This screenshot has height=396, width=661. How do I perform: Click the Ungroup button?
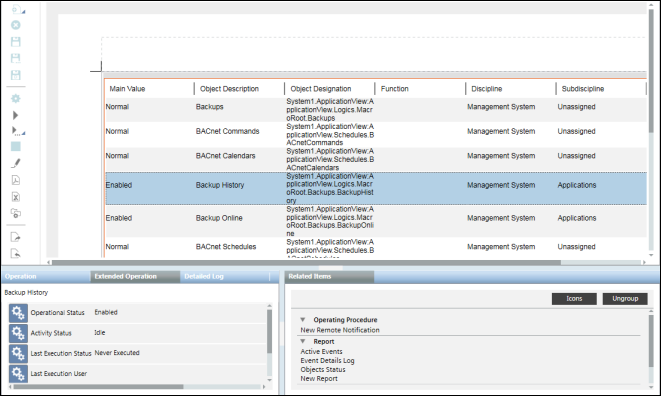click(x=625, y=299)
